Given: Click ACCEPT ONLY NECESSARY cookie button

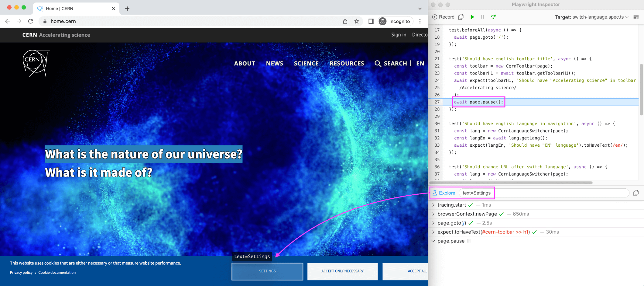Looking at the screenshot, I should (x=342, y=271).
